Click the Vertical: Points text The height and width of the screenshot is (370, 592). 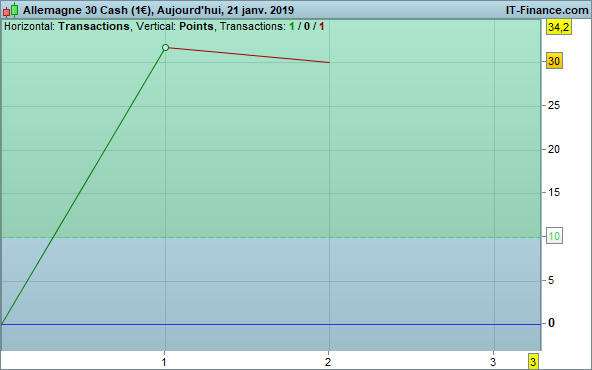coord(174,26)
